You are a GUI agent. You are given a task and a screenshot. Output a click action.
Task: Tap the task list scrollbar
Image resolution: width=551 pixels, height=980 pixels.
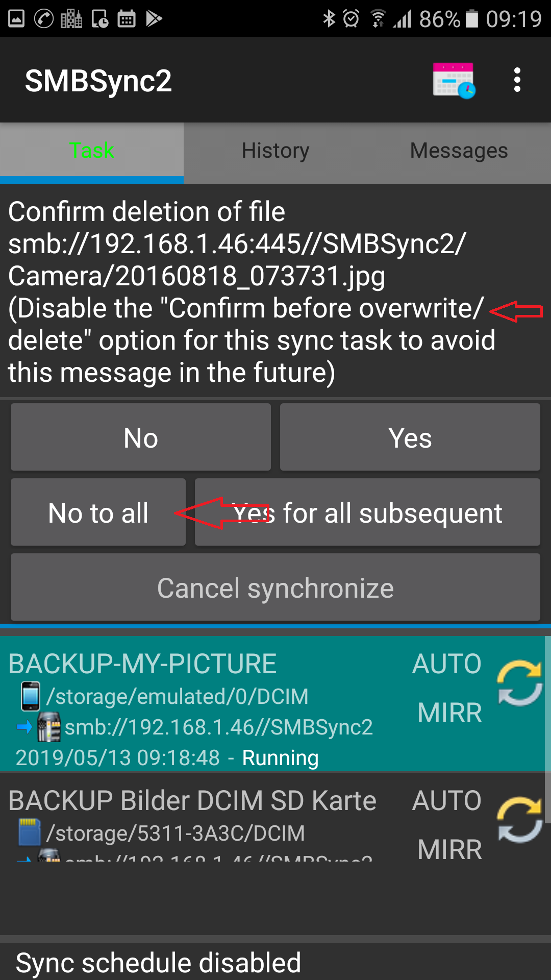pyautogui.click(x=548, y=730)
